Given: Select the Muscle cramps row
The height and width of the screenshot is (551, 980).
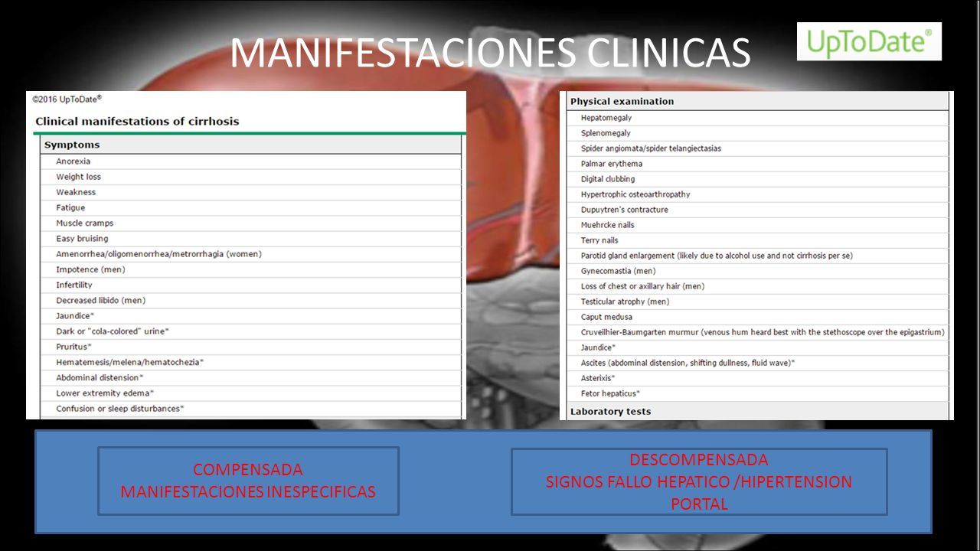Looking at the screenshot, I should tap(251, 223).
